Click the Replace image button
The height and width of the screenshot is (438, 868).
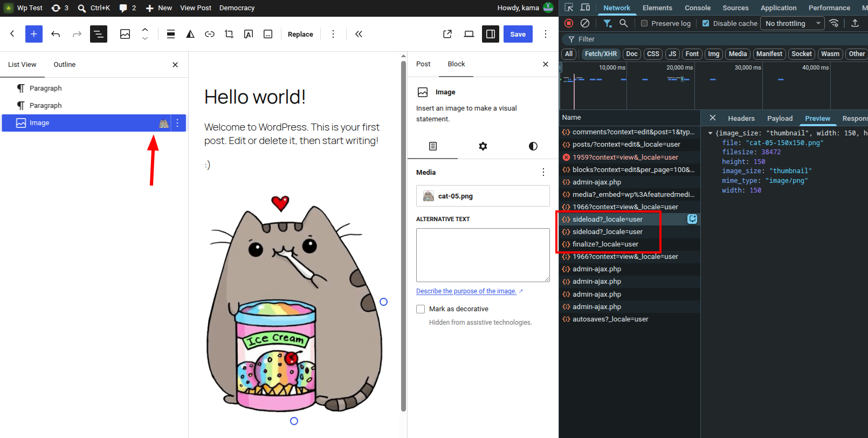coord(300,34)
